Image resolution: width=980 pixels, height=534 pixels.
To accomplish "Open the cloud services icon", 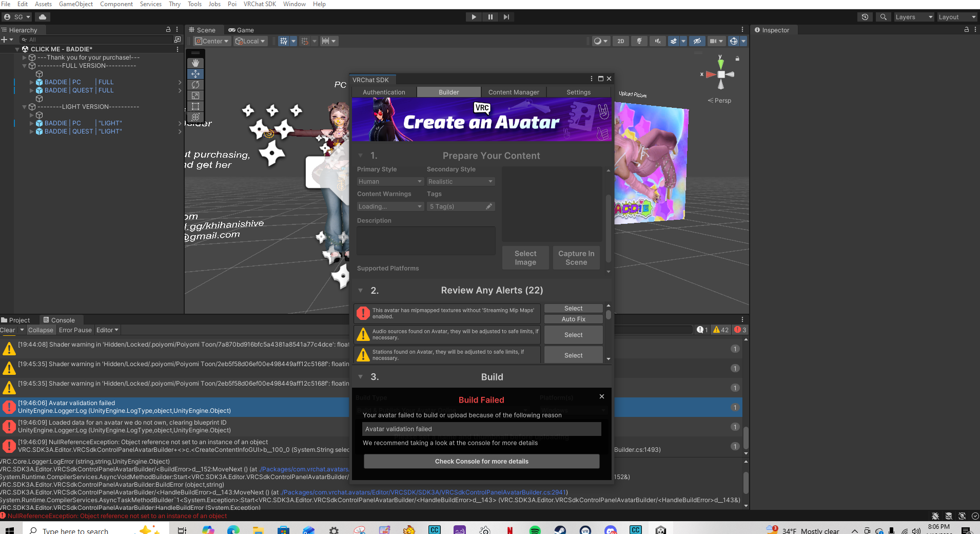I will click(x=43, y=17).
